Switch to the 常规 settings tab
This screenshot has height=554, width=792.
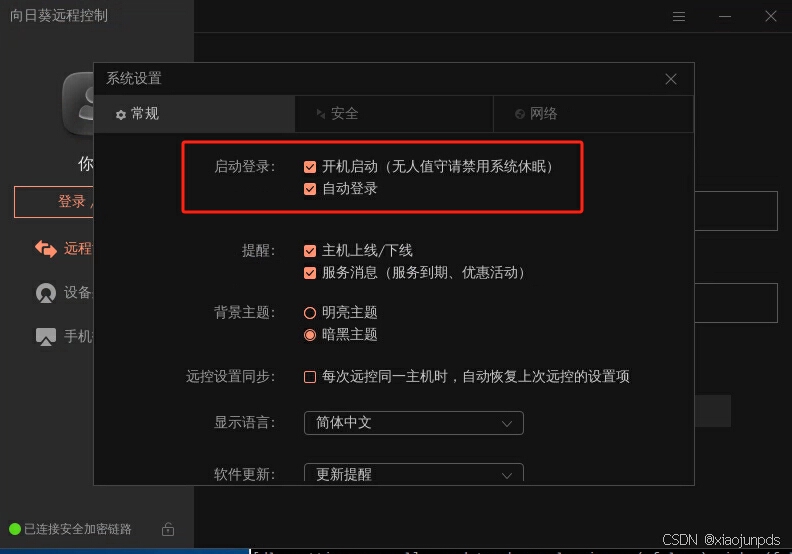194,114
